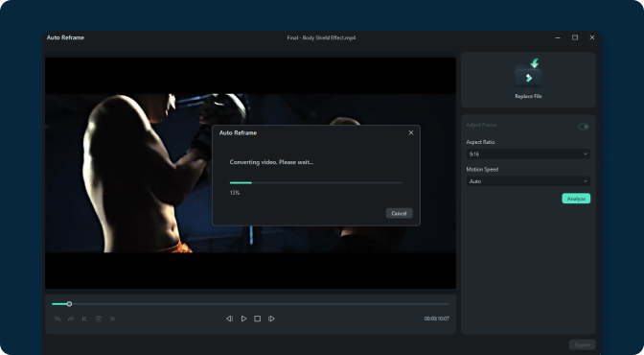Click the conversion progress bar at 13%
The height and width of the screenshot is (355, 644).
(316, 182)
